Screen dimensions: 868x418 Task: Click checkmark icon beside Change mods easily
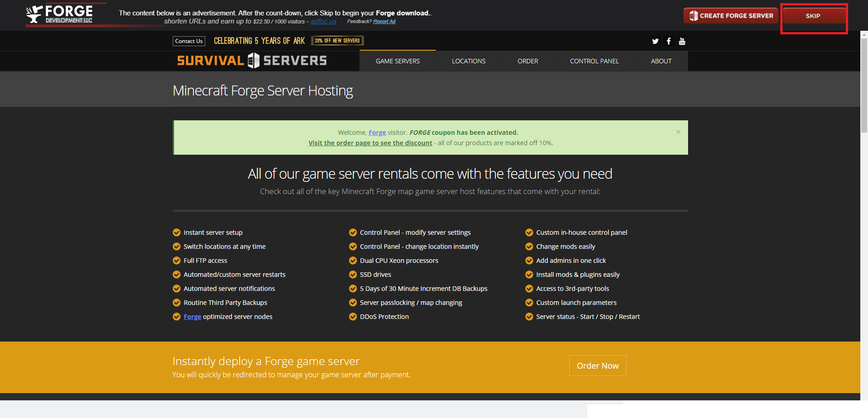point(529,247)
